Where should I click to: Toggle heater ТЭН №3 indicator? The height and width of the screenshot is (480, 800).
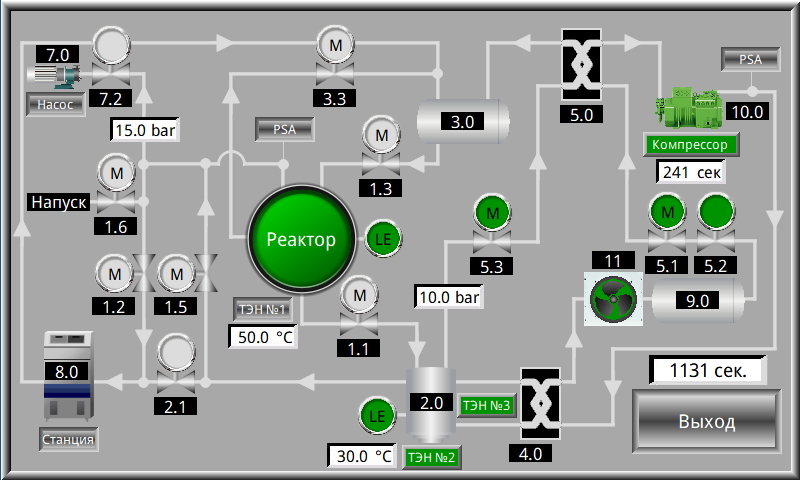click(487, 405)
